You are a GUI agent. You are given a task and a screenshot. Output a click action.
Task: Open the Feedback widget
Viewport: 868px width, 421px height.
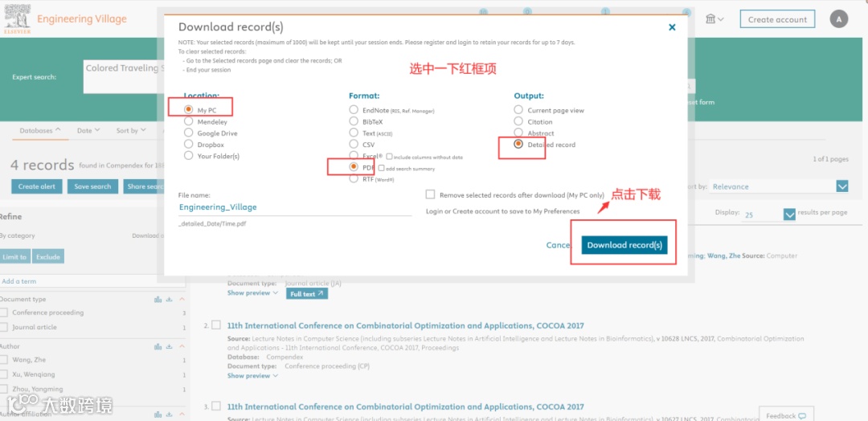pyautogui.click(x=786, y=415)
